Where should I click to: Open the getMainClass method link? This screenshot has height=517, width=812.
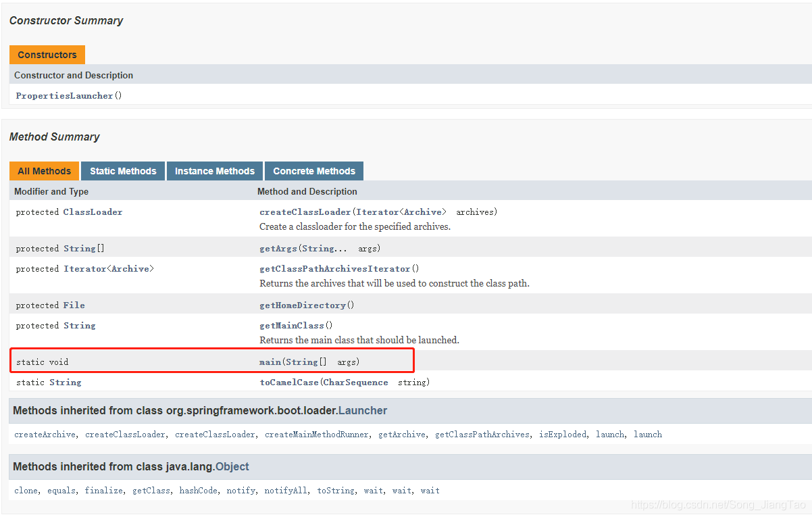(x=292, y=326)
